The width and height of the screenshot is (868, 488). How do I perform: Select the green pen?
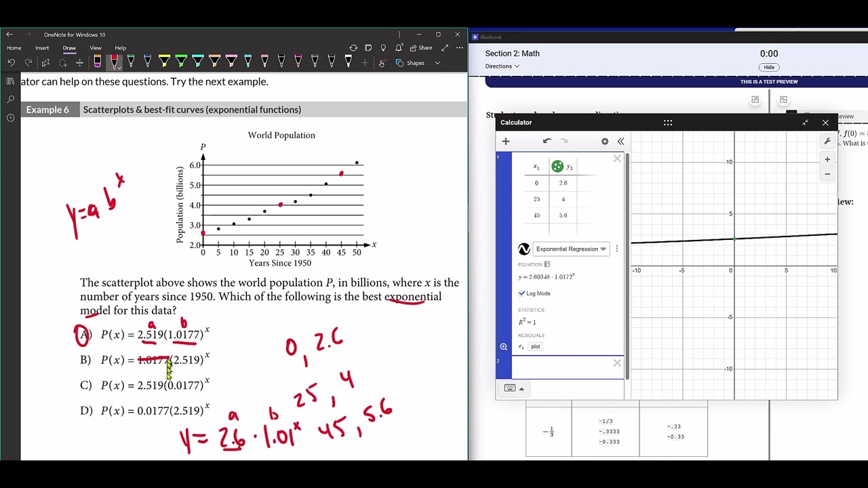pyautogui.click(x=131, y=62)
